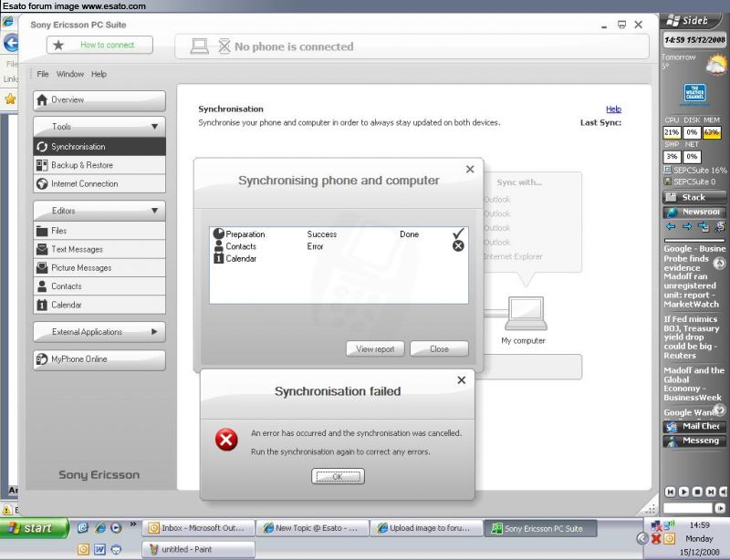Screen dimensions: 730x560
Task: Open the Newsroom panel in sidebar
Action: pyautogui.click(x=694, y=212)
